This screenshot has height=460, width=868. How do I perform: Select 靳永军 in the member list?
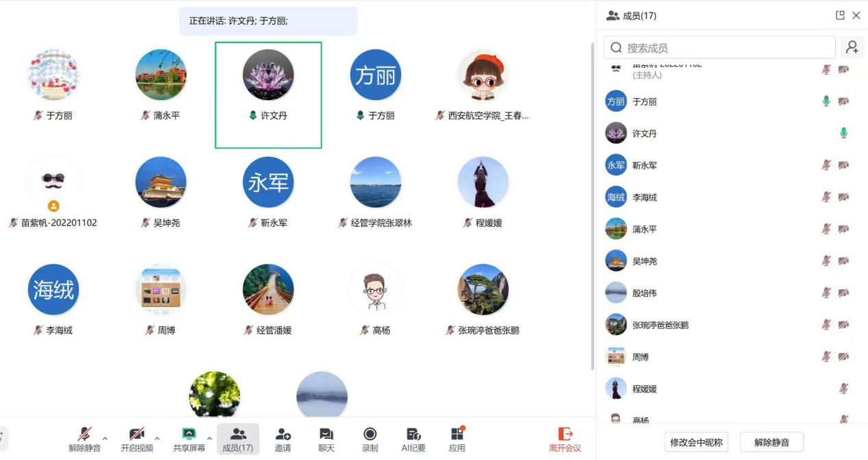644,165
